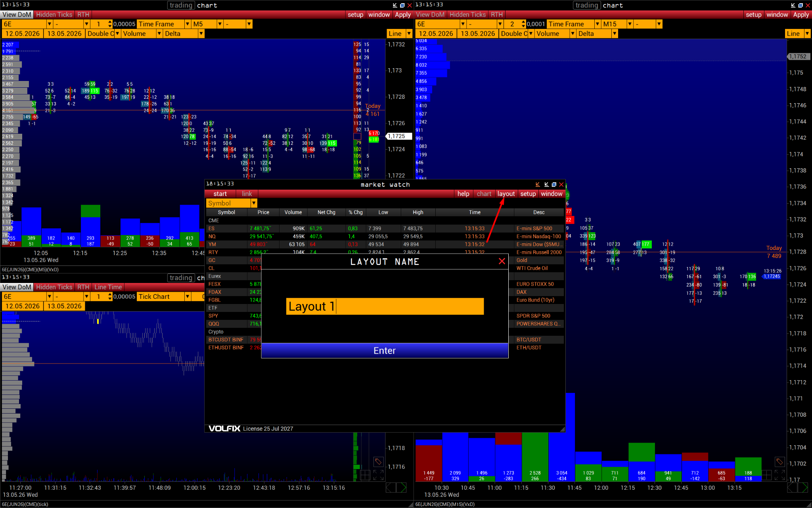The width and height of the screenshot is (812, 508).
Task: Click the restore icon in the top-right chart title bar
Action: click(x=800, y=5)
